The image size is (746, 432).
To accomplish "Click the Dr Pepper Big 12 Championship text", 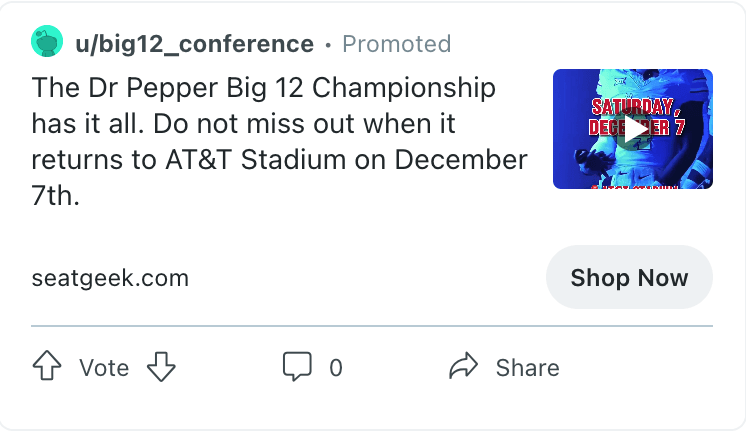I will click(264, 88).
